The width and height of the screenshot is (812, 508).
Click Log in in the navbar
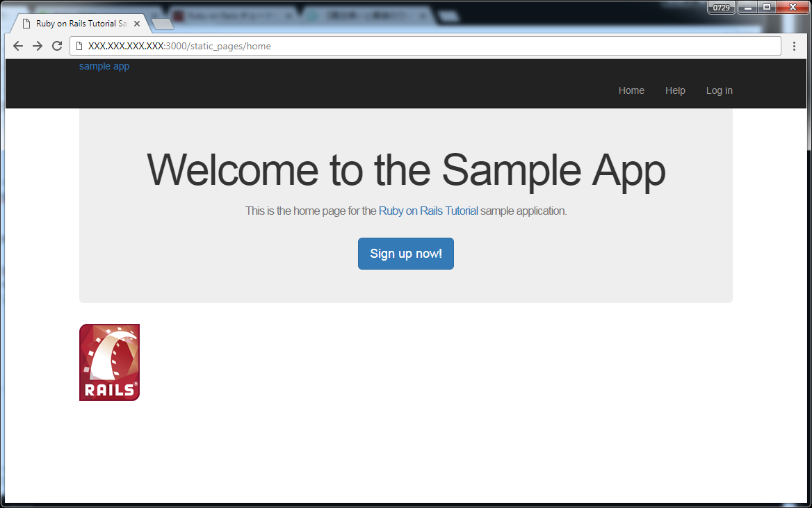[x=720, y=90]
